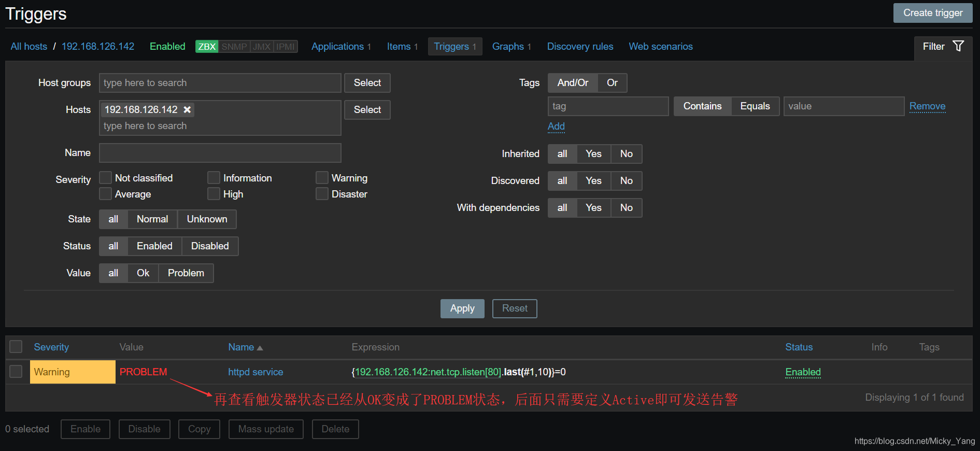Image resolution: width=980 pixels, height=451 pixels.
Task: Click the JMX availability badge
Action: [262, 46]
